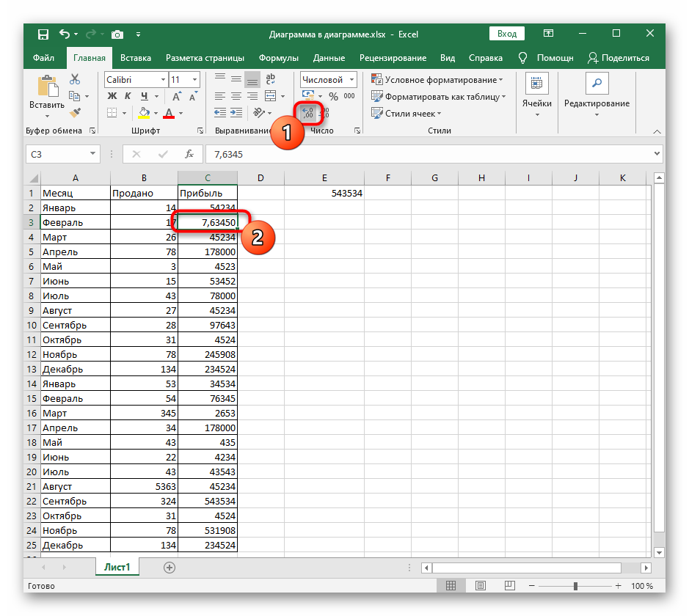Click the Percent style icon
The height and width of the screenshot is (616, 689).
click(333, 96)
